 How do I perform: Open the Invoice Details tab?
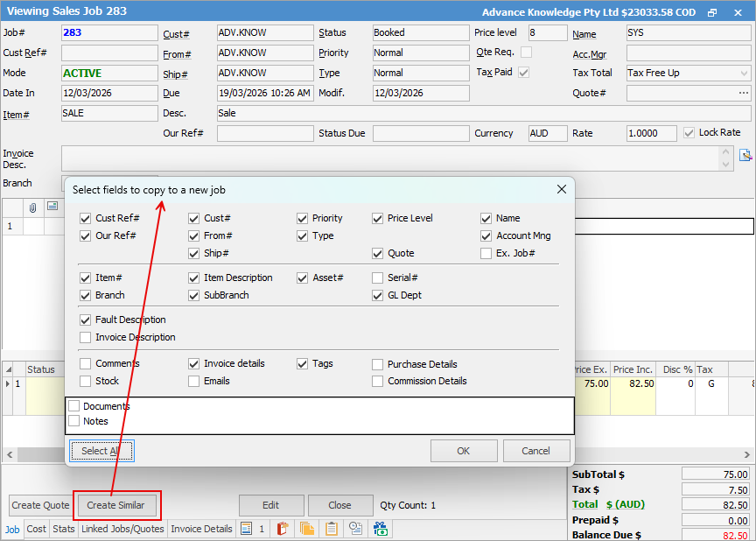[201, 529]
